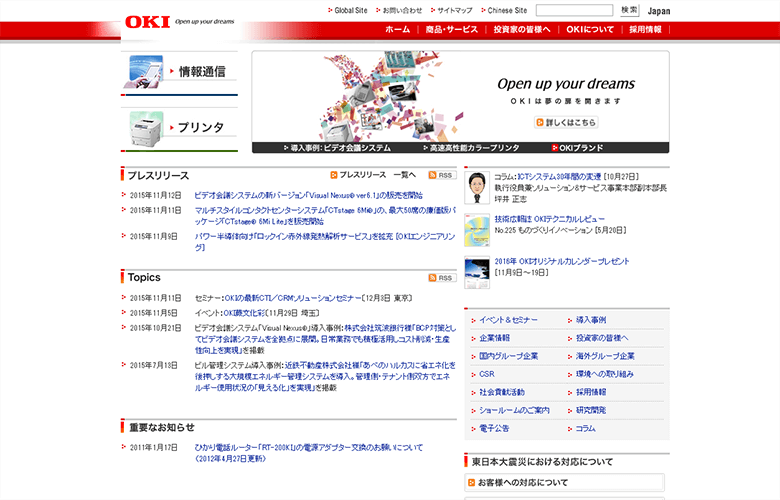Open 環境への取り組み quick link
Screen dimensions: 780x500
[604, 374]
